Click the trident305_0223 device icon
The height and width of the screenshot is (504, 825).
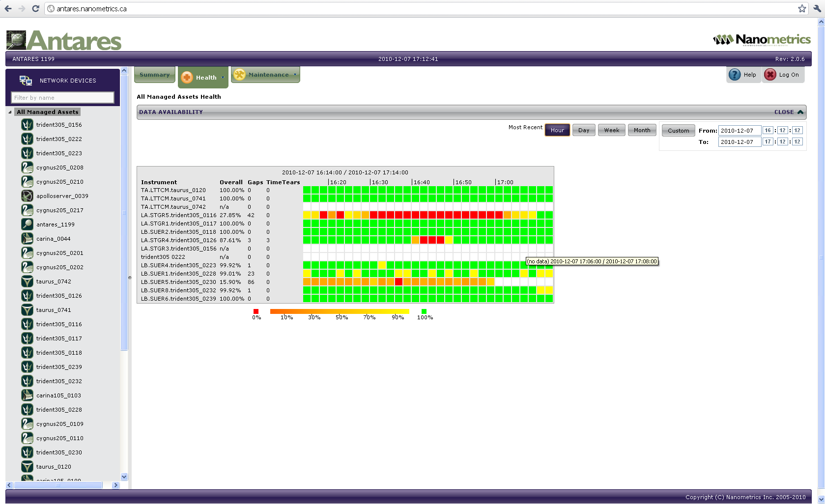coord(27,153)
